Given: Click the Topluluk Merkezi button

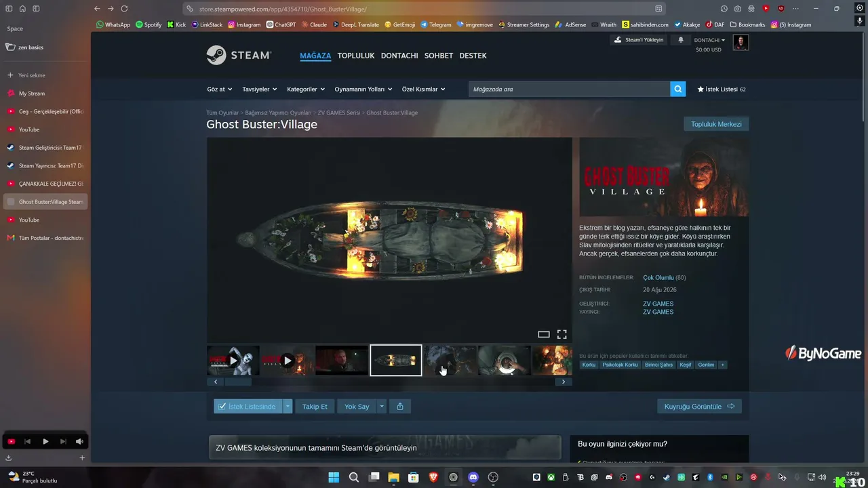Looking at the screenshot, I should tap(716, 124).
